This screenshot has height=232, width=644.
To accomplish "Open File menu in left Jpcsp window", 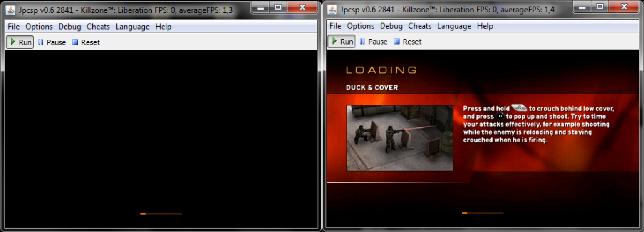I will click(x=14, y=27).
